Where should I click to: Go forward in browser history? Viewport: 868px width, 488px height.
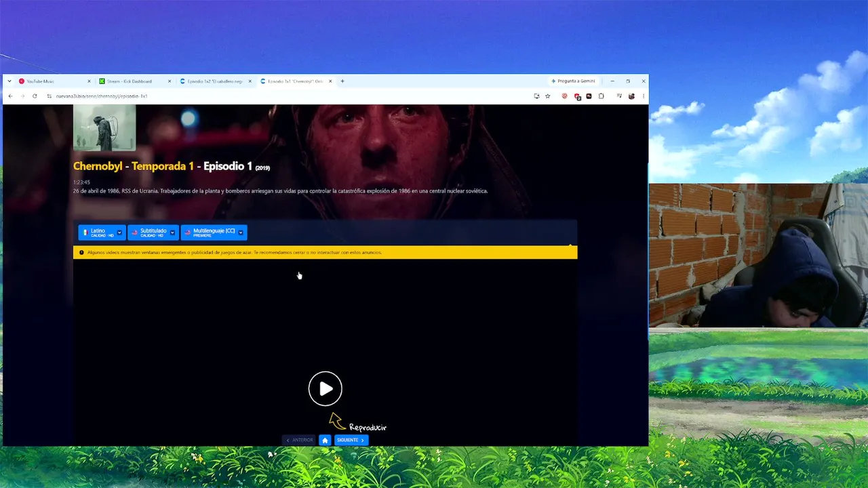tap(22, 96)
